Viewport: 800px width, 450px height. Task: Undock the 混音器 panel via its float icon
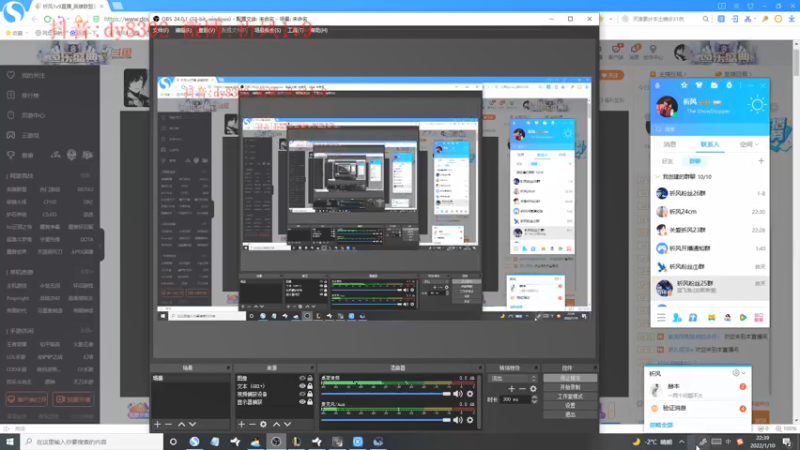[x=480, y=367]
